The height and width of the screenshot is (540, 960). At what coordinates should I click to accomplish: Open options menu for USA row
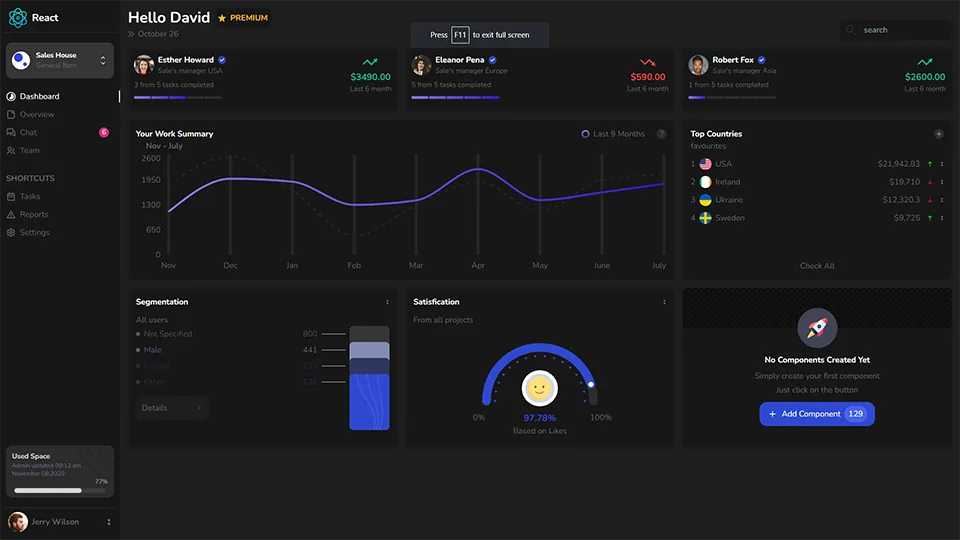pyautogui.click(x=942, y=164)
